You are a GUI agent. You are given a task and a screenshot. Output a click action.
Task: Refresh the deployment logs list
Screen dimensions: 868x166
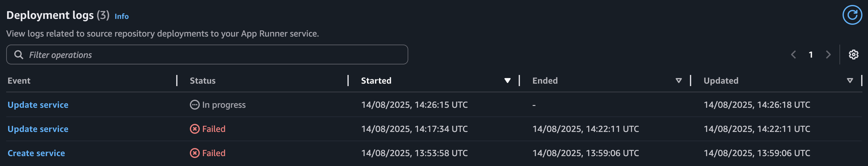(852, 15)
